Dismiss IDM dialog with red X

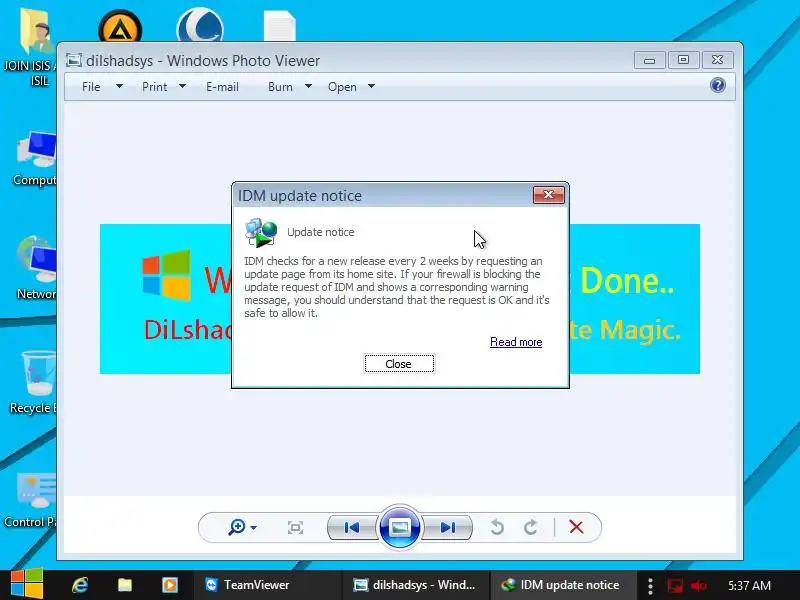[548, 195]
